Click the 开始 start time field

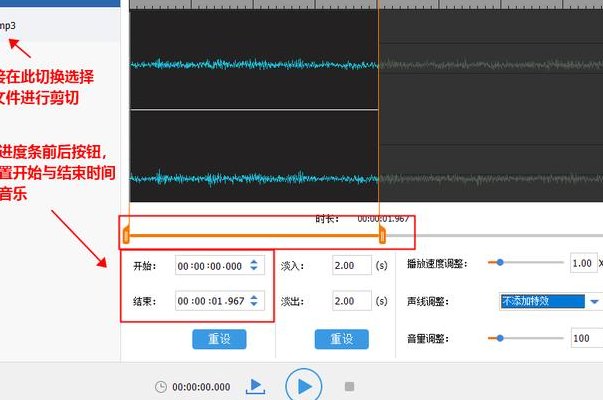pos(220,265)
